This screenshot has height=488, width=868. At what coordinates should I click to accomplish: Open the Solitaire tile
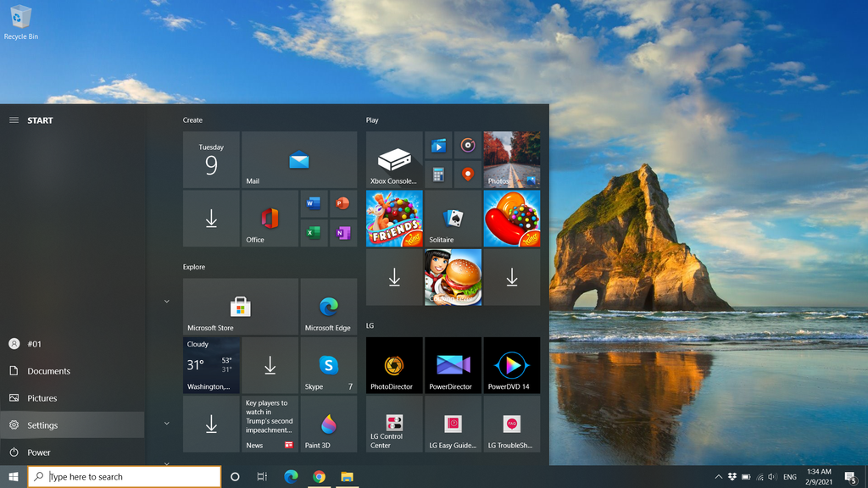453,219
